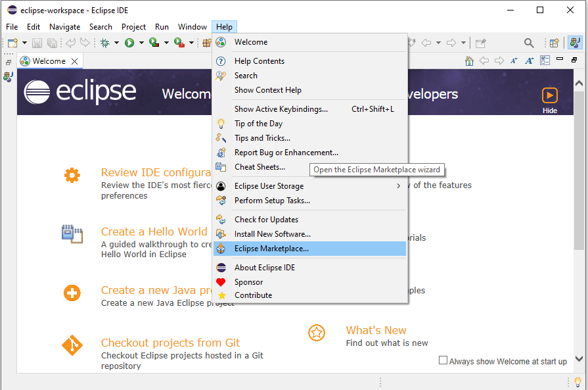Click the Coverage run icon
Image resolution: width=588 pixels, height=390 pixels.
[x=154, y=42]
